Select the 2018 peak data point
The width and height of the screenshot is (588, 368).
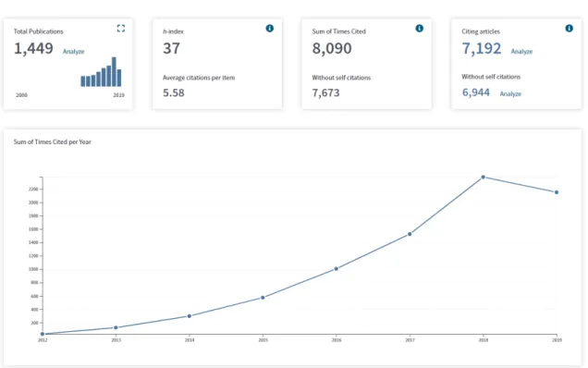[483, 177]
